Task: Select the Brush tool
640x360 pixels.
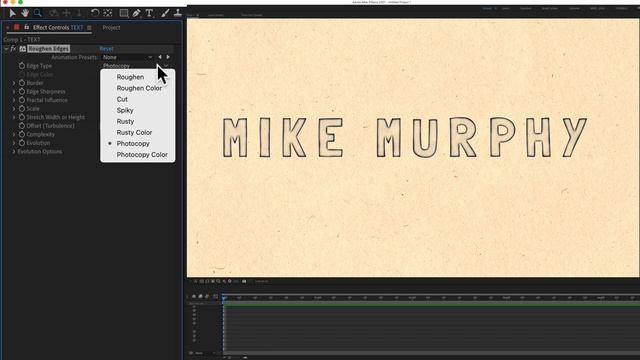Action: coord(165,13)
